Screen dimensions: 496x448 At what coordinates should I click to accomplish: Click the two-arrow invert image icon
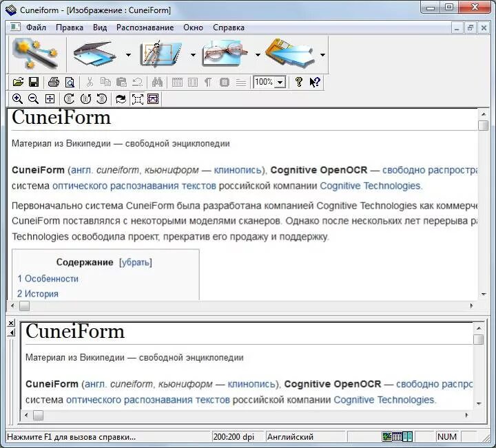tap(121, 99)
